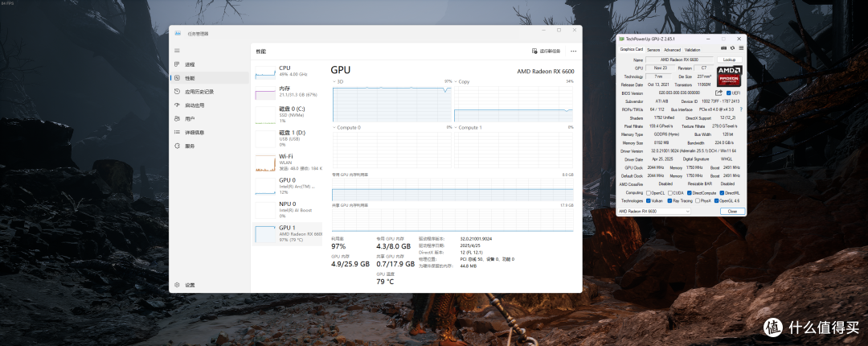Click Technology field showing 7 nm
Screen dimensions: 868x346
[658, 76]
